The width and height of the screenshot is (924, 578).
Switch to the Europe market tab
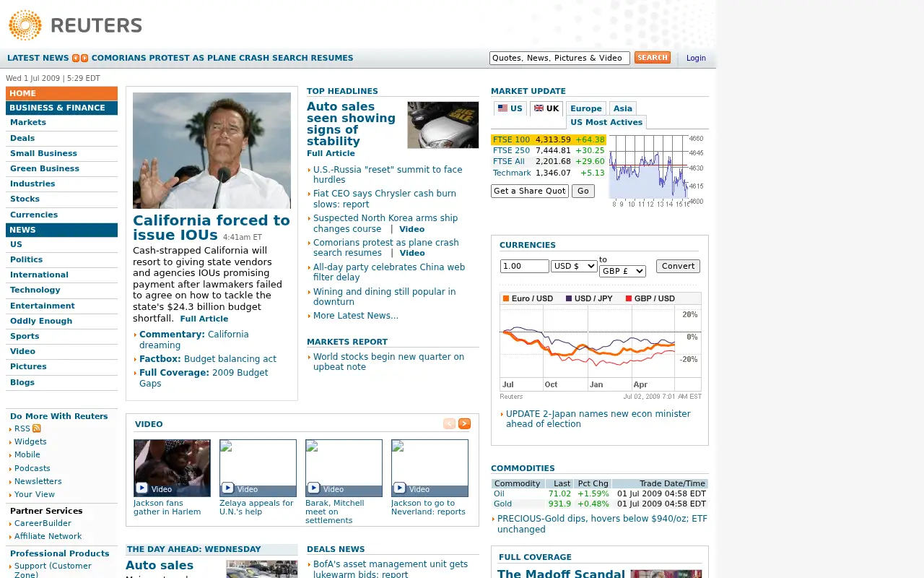586,108
